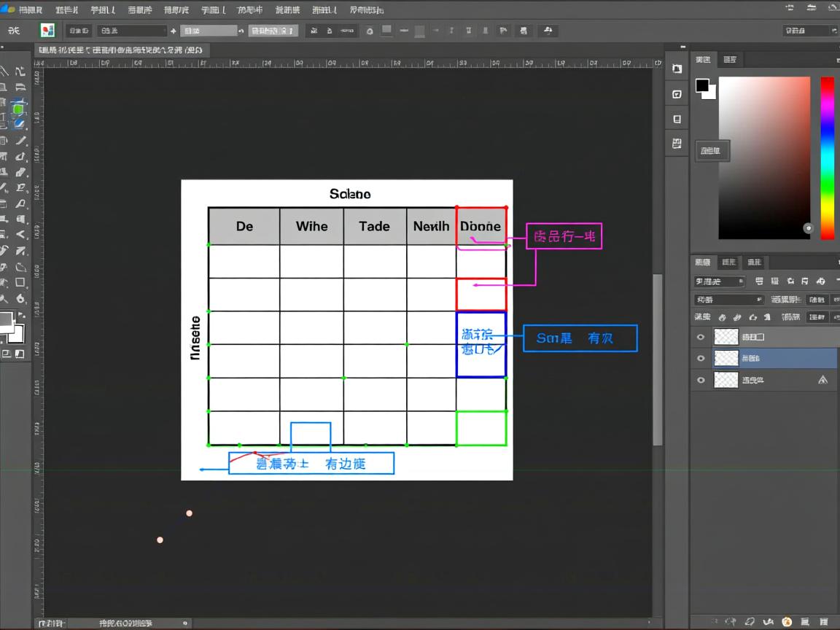Click the triangle badge icon on the bottom layer
The height and width of the screenshot is (630, 840).
click(x=822, y=379)
